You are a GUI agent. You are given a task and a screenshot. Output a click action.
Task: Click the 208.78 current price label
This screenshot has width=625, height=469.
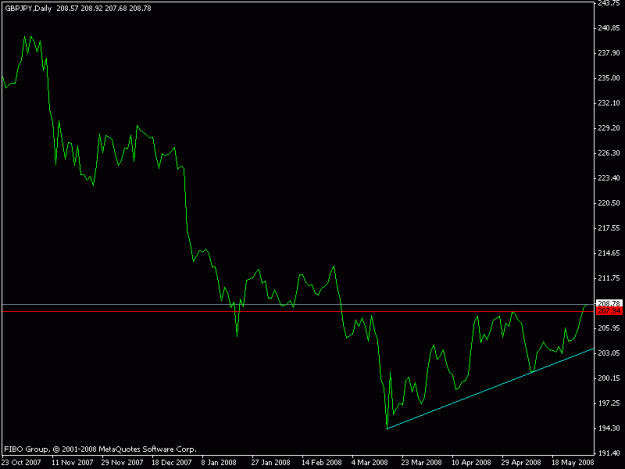609,304
